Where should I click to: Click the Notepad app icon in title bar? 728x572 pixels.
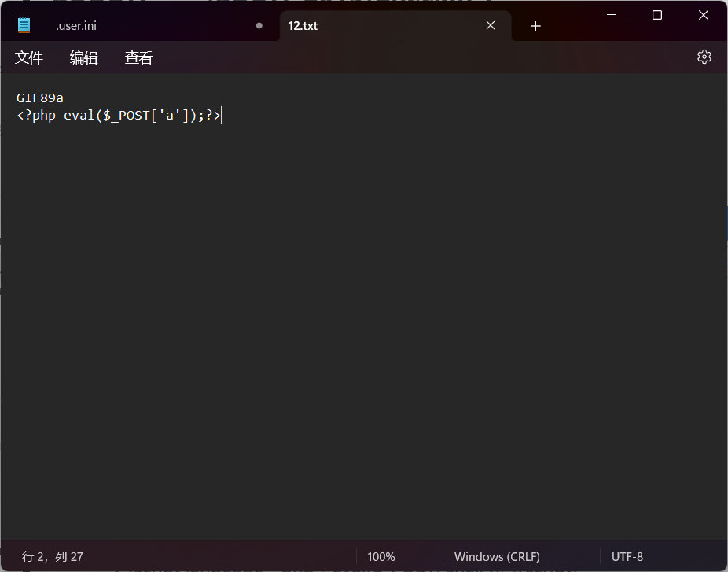24,25
